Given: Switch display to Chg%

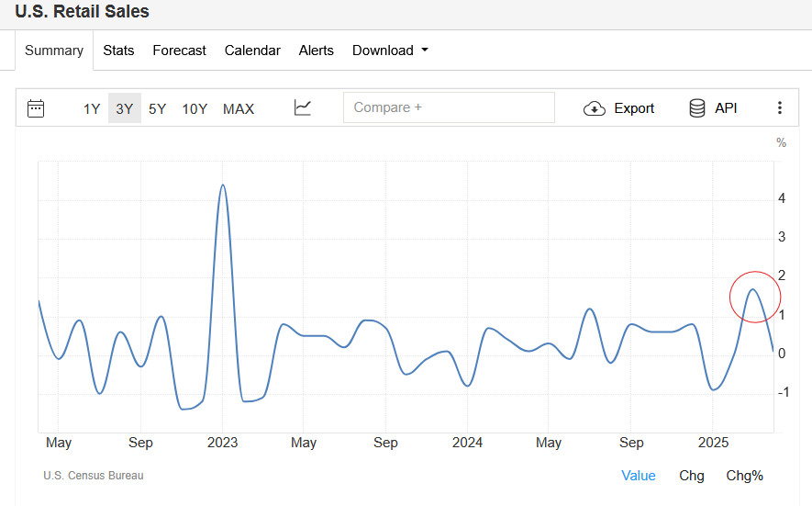Looking at the screenshot, I should 744,475.
